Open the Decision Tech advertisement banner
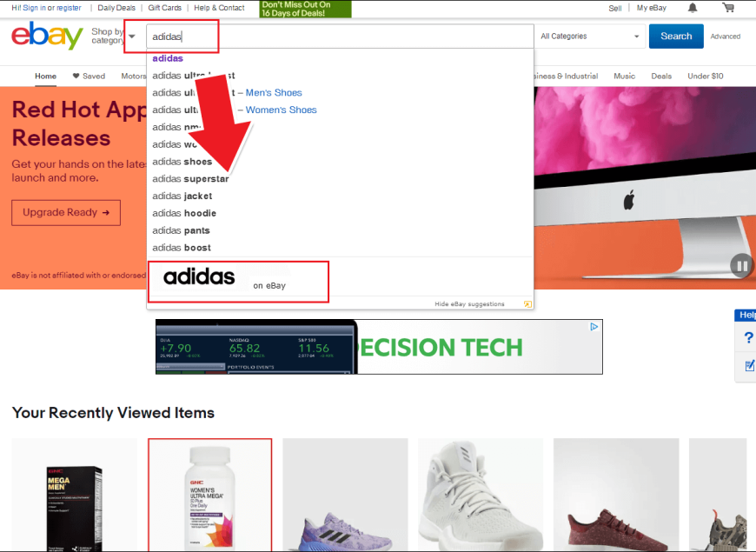This screenshot has height=552, width=756. (379, 347)
